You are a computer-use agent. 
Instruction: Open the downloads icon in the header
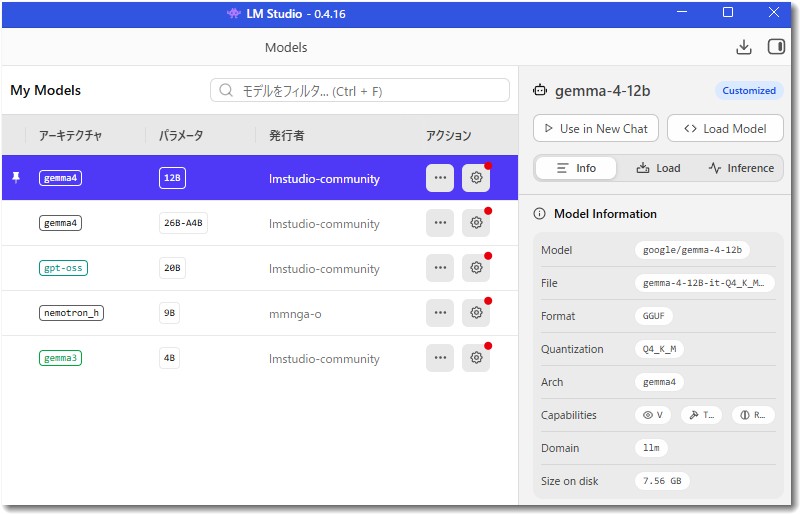[x=744, y=47]
